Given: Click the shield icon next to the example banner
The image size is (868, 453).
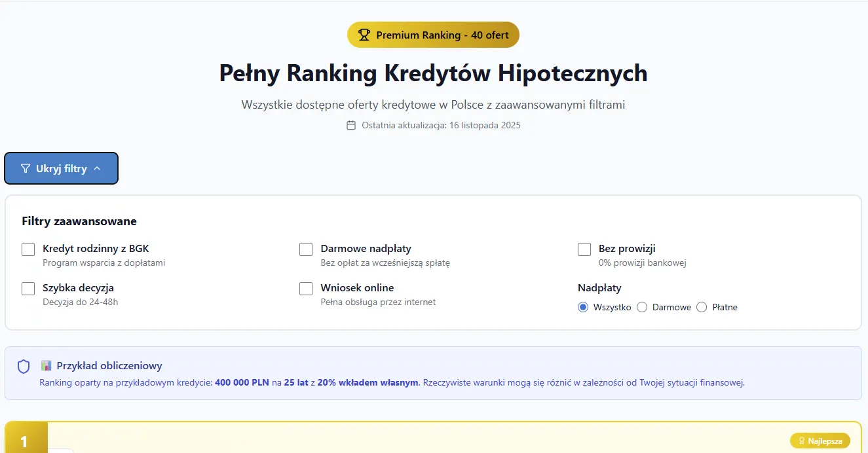Looking at the screenshot, I should (24, 367).
